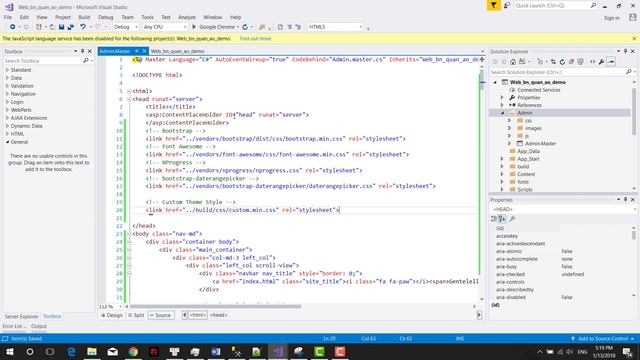This screenshot has height=360, width=640.
Task: Click the Solution Explorer search magnifier icon
Action: [x=629, y=72]
